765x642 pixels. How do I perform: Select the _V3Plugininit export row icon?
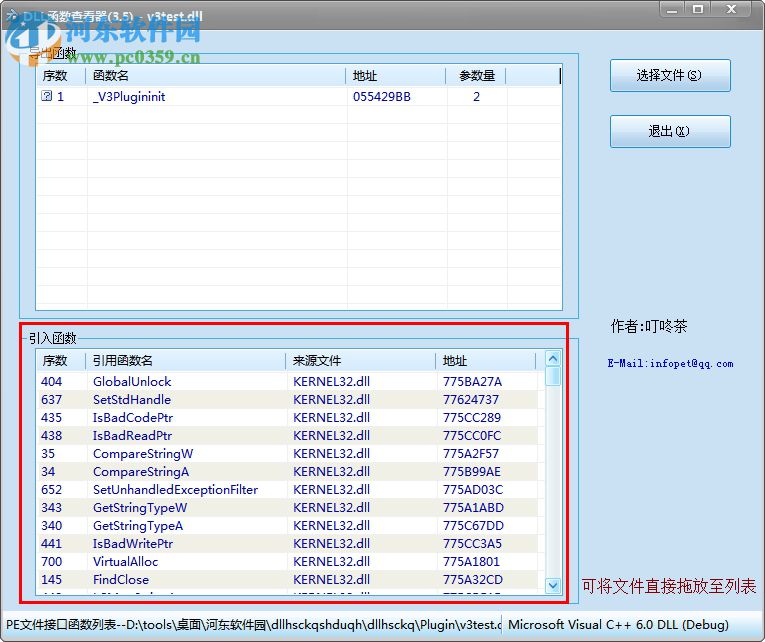[46, 96]
